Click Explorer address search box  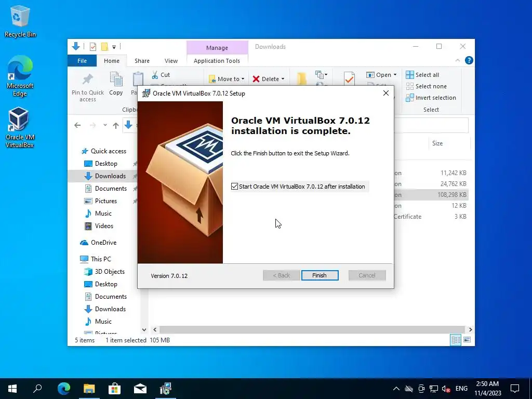[431, 125]
